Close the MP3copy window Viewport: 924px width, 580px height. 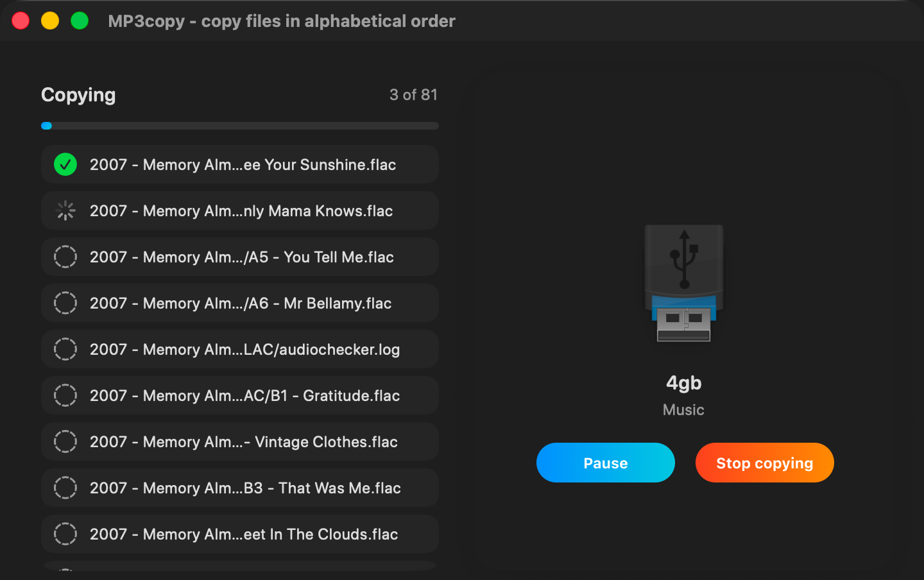click(x=21, y=21)
